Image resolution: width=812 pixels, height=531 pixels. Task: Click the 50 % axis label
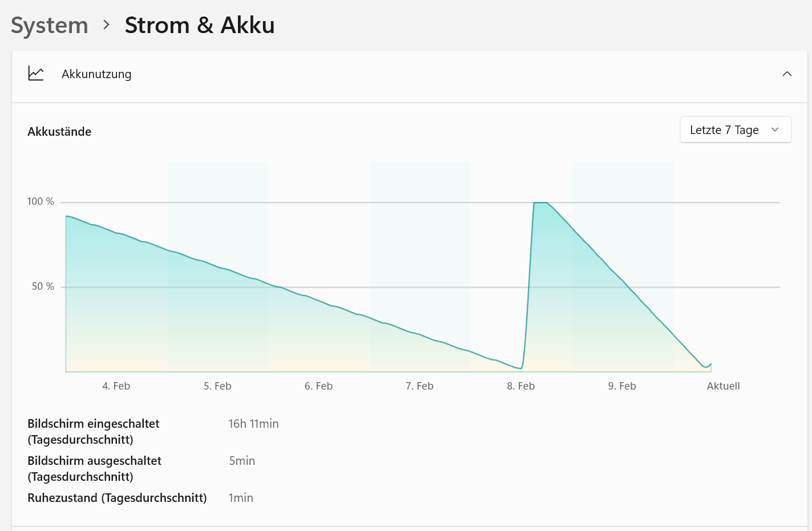coord(43,286)
